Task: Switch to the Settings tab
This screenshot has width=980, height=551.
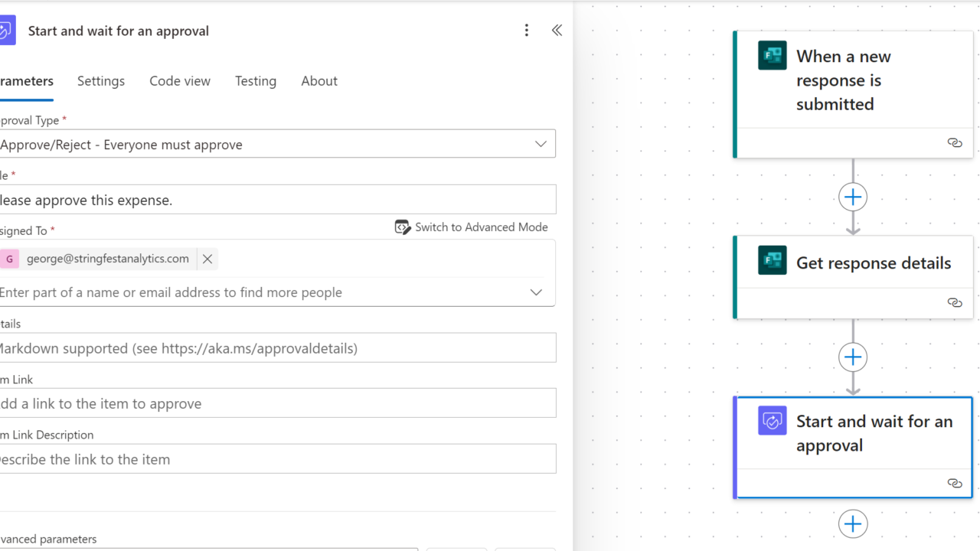Action: (x=101, y=81)
